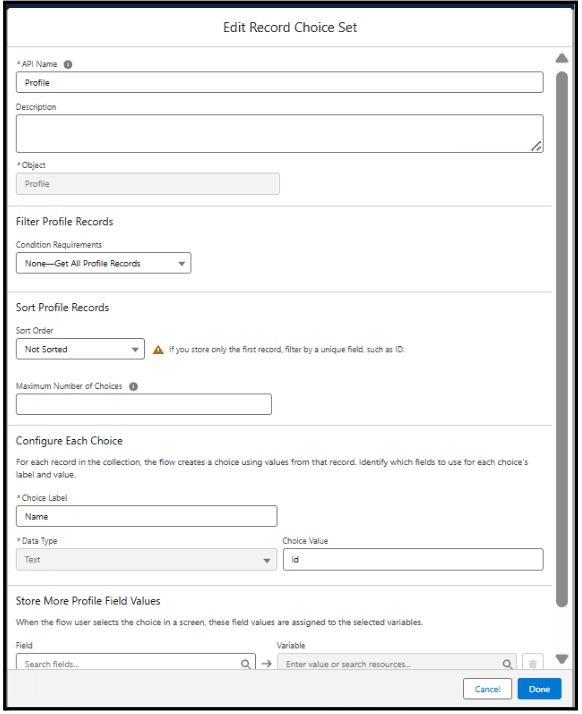Image resolution: width=582 pixels, height=714 pixels.
Task: Click the Choice Value field with Id
Action: [x=413, y=560]
